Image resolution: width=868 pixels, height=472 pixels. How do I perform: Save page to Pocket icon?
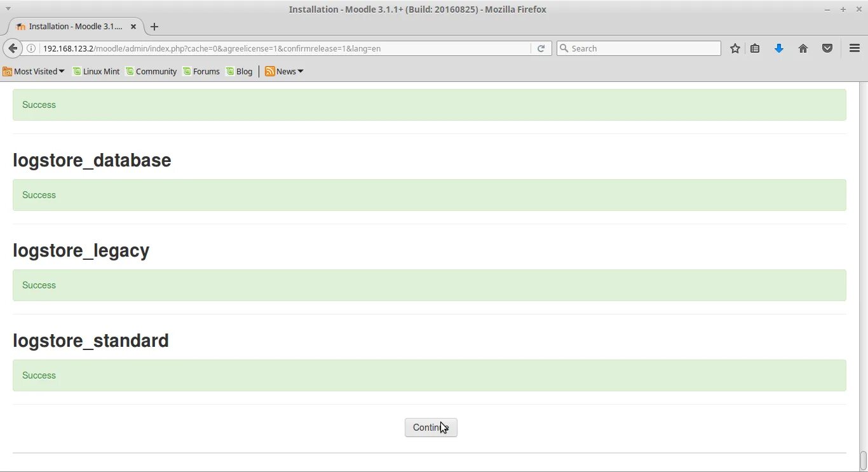(827, 48)
